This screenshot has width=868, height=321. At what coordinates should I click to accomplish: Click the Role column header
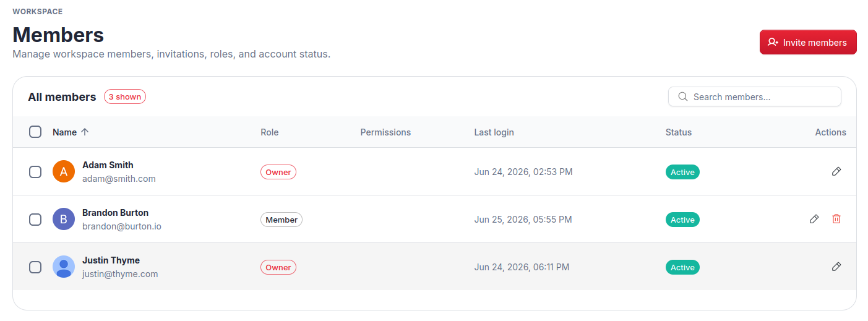[x=269, y=132]
